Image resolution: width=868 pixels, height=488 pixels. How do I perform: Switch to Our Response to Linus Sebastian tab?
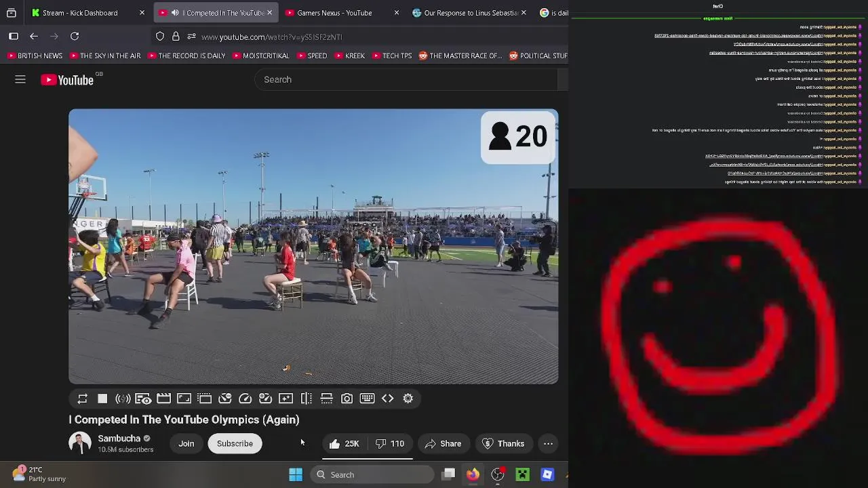pyautogui.click(x=471, y=13)
